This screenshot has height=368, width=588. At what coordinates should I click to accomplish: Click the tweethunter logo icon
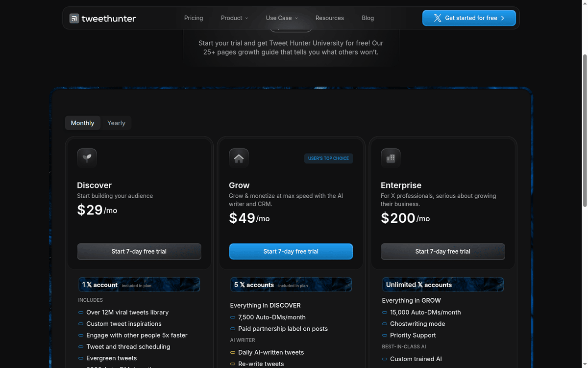coord(74,18)
